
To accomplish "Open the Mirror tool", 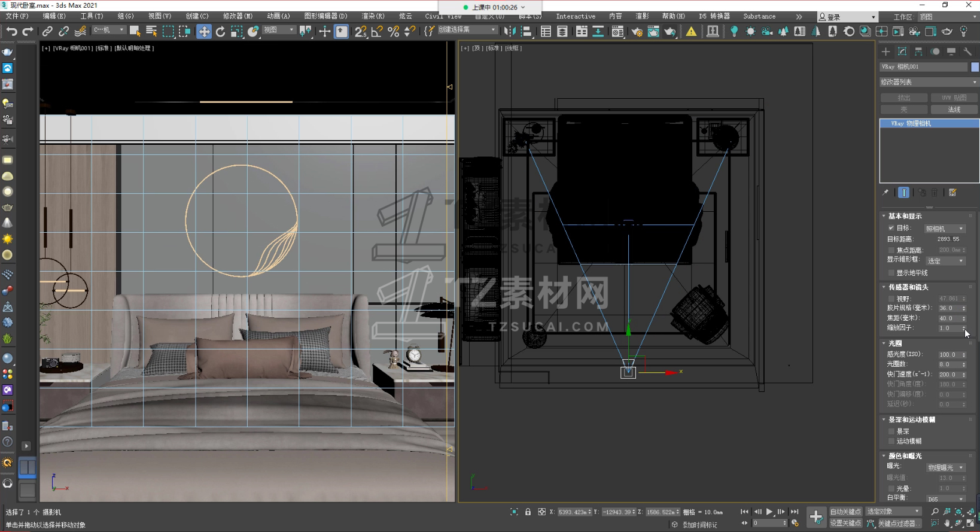I will pyautogui.click(x=509, y=32).
